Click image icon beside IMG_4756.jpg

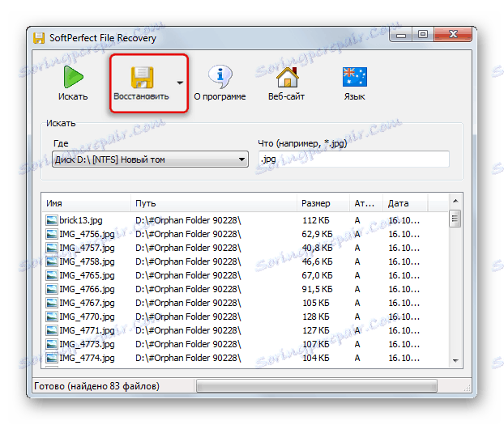pyautogui.click(x=51, y=234)
